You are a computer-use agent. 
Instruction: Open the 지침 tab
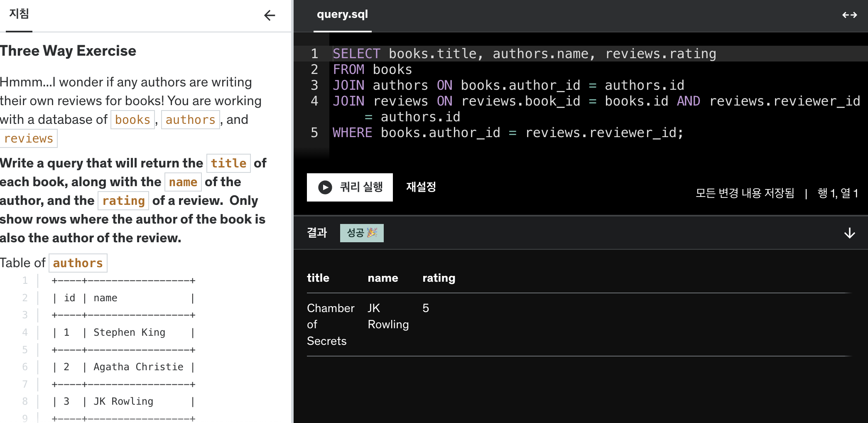[x=19, y=14]
